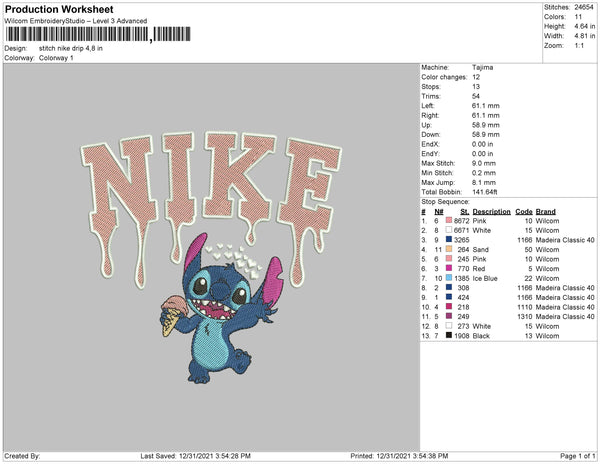Click the Stitch character in the design preview
This screenshot has height=464, width=600.
222,308
